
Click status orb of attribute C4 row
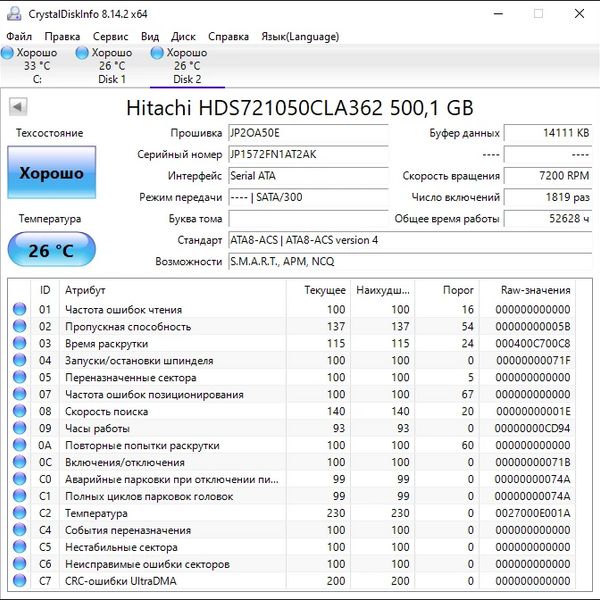click(x=20, y=530)
